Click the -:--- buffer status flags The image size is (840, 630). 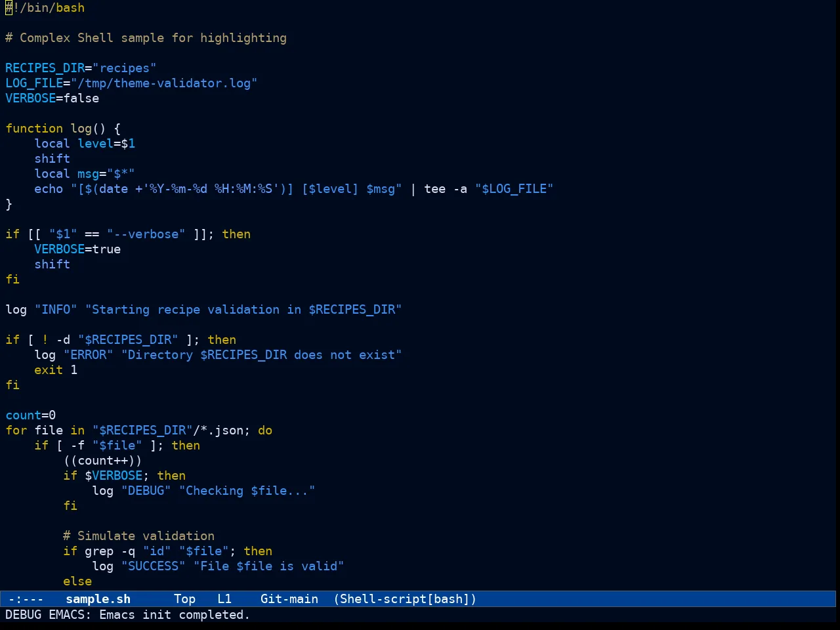[x=26, y=599]
